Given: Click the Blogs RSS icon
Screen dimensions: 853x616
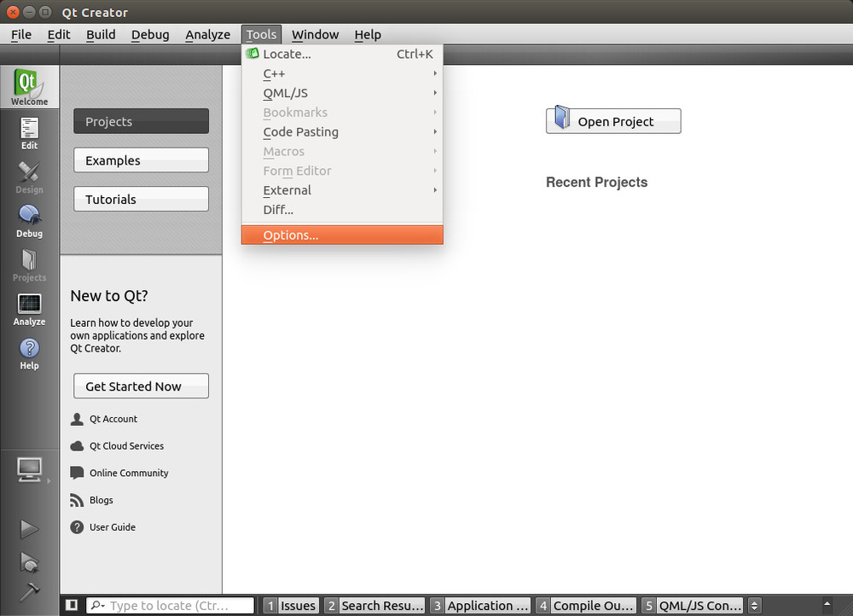Looking at the screenshot, I should 77,500.
